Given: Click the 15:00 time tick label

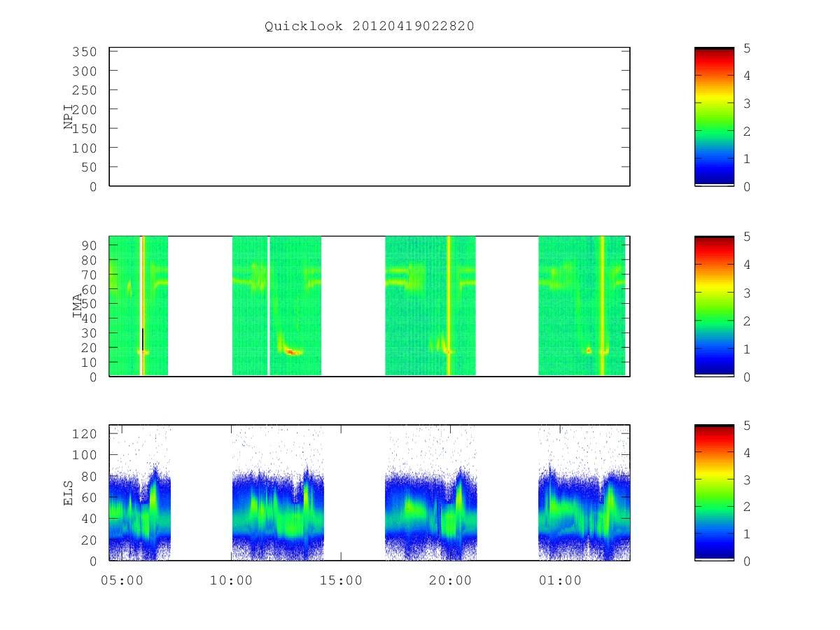Looking at the screenshot, I should tap(341, 580).
